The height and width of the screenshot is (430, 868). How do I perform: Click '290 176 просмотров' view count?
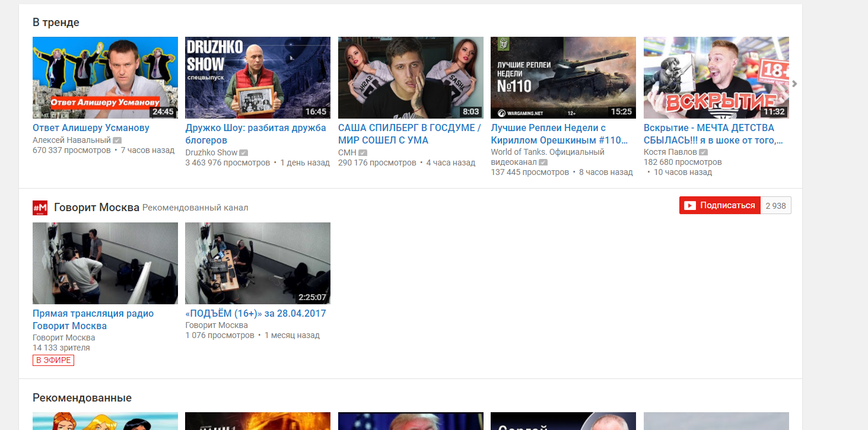point(377,163)
